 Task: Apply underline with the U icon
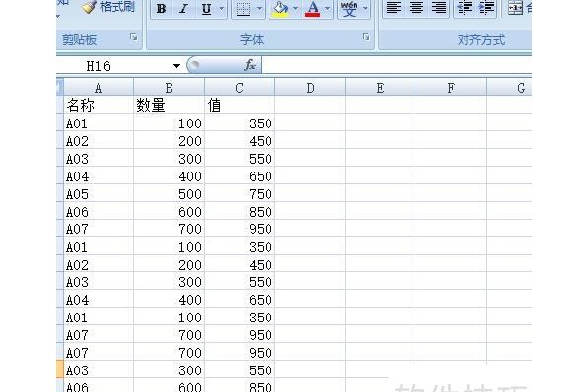click(x=206, y=8)
